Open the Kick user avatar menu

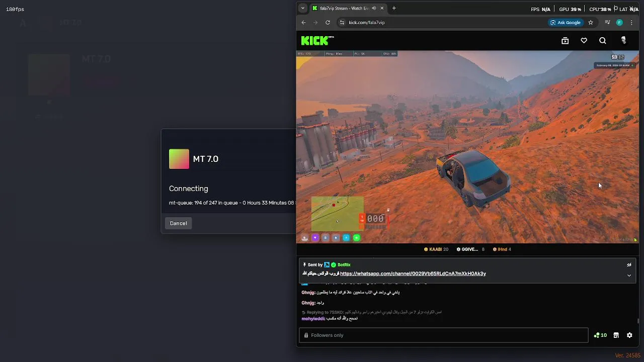(x=624, y=41)
